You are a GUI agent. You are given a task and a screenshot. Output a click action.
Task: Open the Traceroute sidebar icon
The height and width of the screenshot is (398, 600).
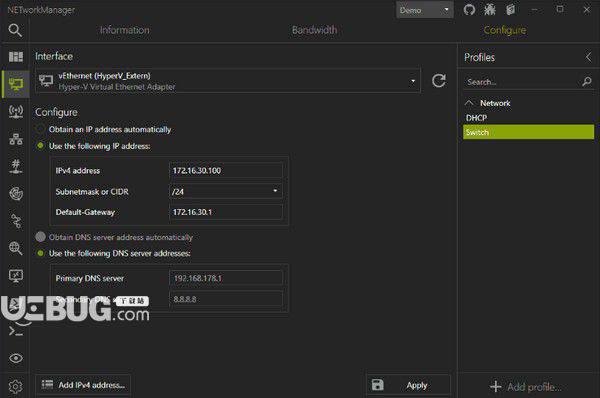pyautogui.click(x=16, y=221)
